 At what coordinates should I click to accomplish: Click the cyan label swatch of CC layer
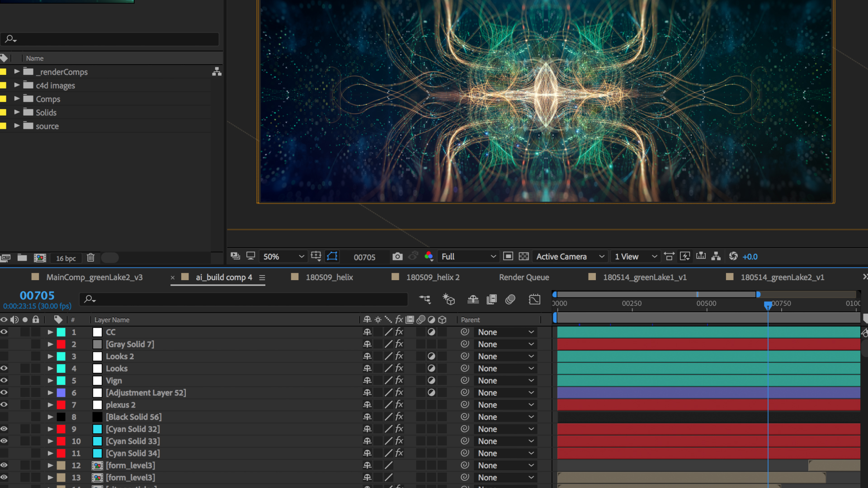(x=61, y=332)
